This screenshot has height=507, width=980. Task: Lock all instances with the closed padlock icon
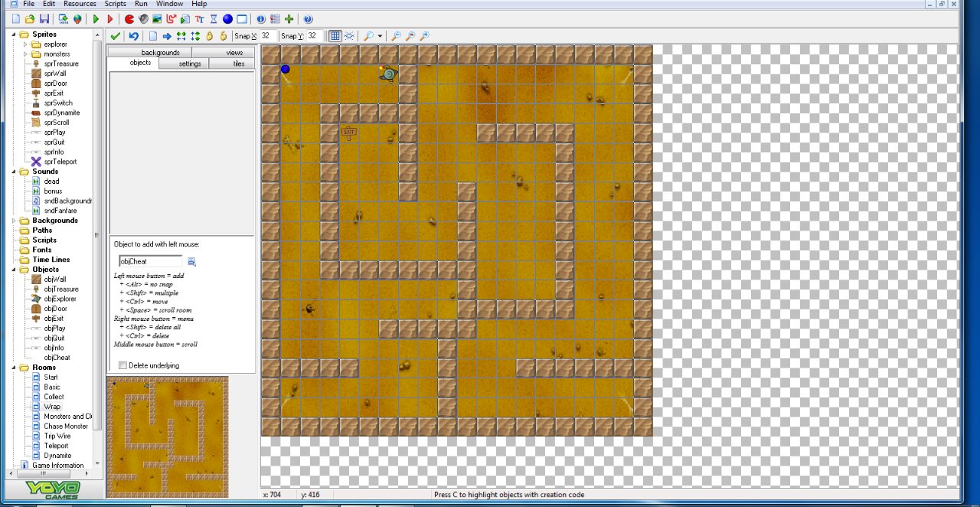coord(209,36)
